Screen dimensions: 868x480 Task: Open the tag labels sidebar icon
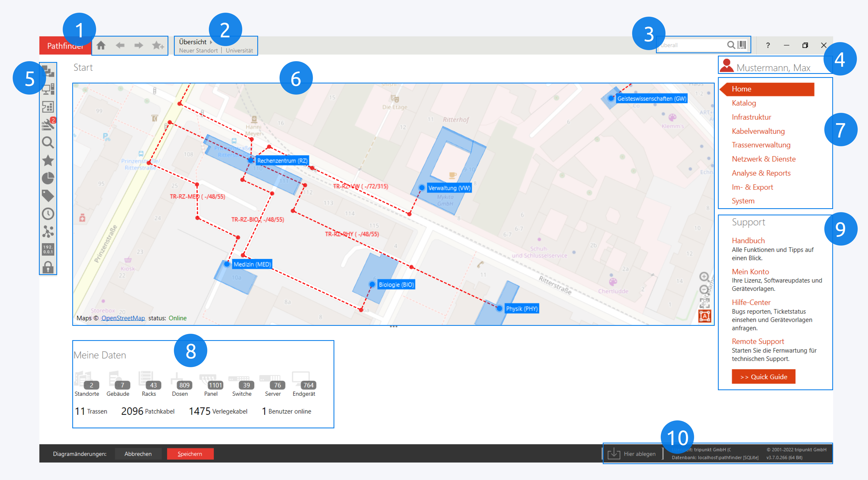pyautogui.click(x=48, y=196)
